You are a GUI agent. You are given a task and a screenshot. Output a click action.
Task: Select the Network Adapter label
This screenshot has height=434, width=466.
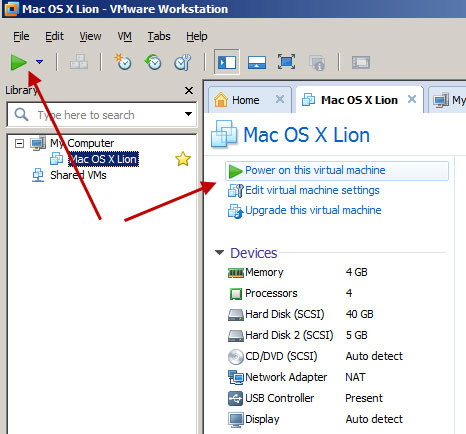coord(286,377)
